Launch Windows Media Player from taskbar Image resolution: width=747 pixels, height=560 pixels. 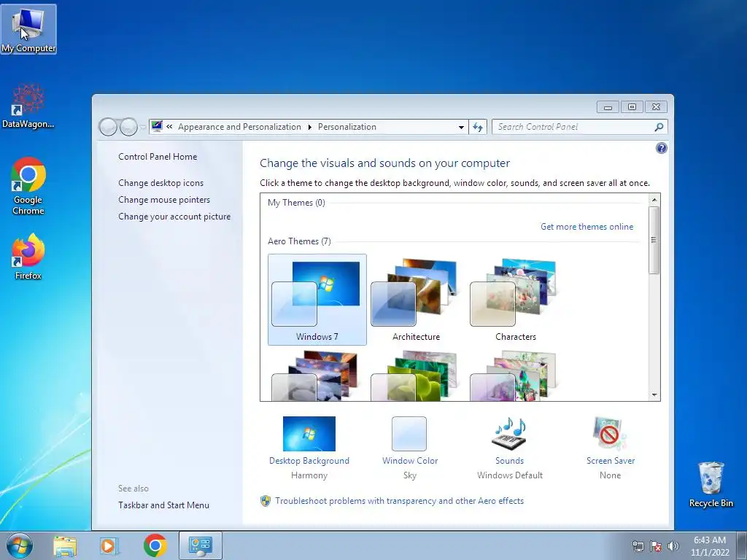[109, 545]
